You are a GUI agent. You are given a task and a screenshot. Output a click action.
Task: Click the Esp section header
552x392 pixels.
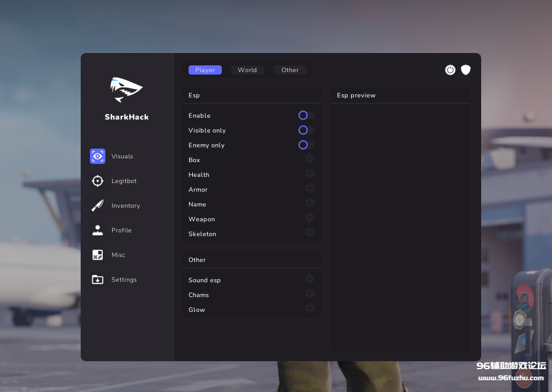tap(252, 95)
